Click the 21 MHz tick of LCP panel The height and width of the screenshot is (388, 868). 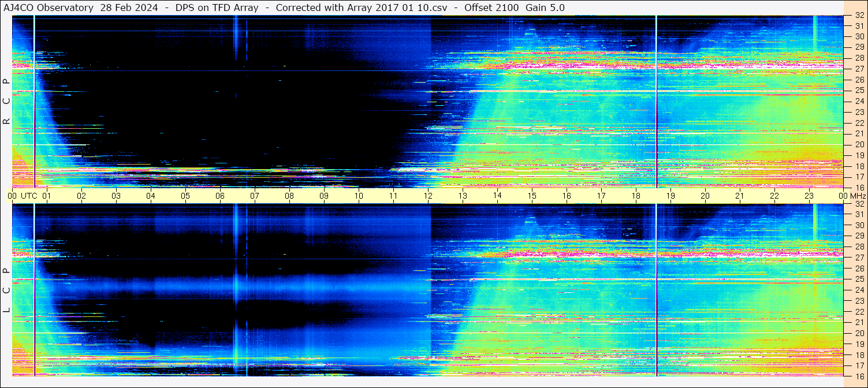click(x=859, y=322)
